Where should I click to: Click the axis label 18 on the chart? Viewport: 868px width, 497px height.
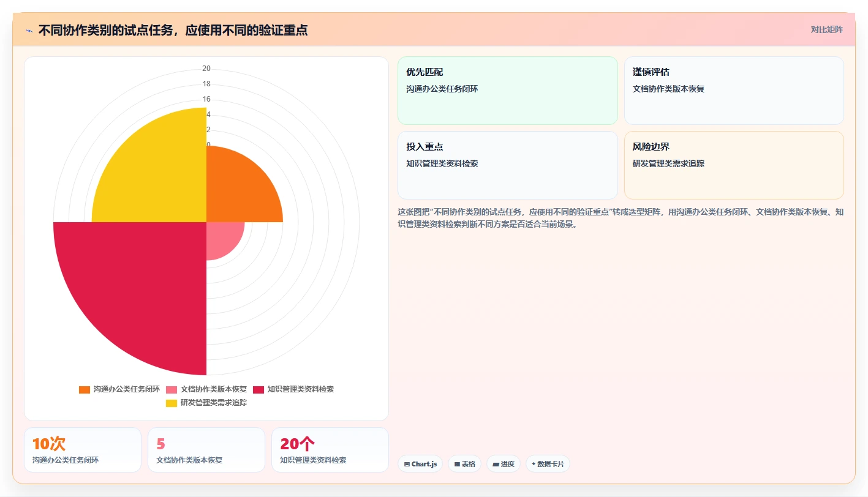(x=206, y=84)
